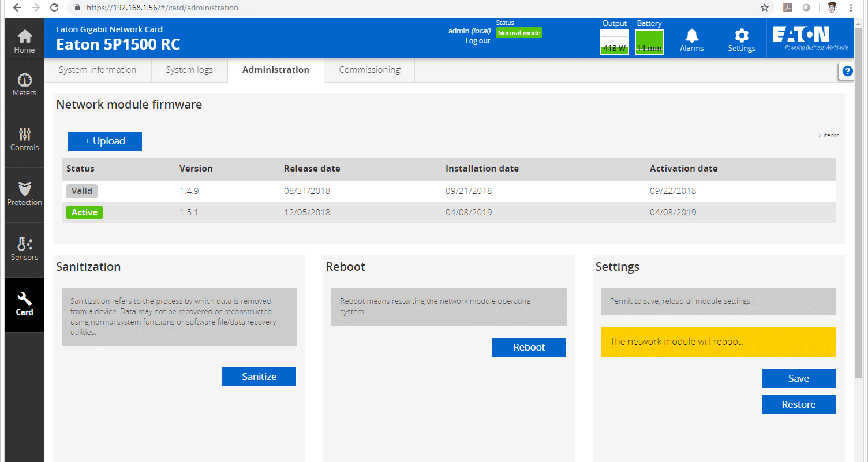Screen dimensions: 868x462
Task: Click the Eaton logo
Action: click(x=810, y=38)
